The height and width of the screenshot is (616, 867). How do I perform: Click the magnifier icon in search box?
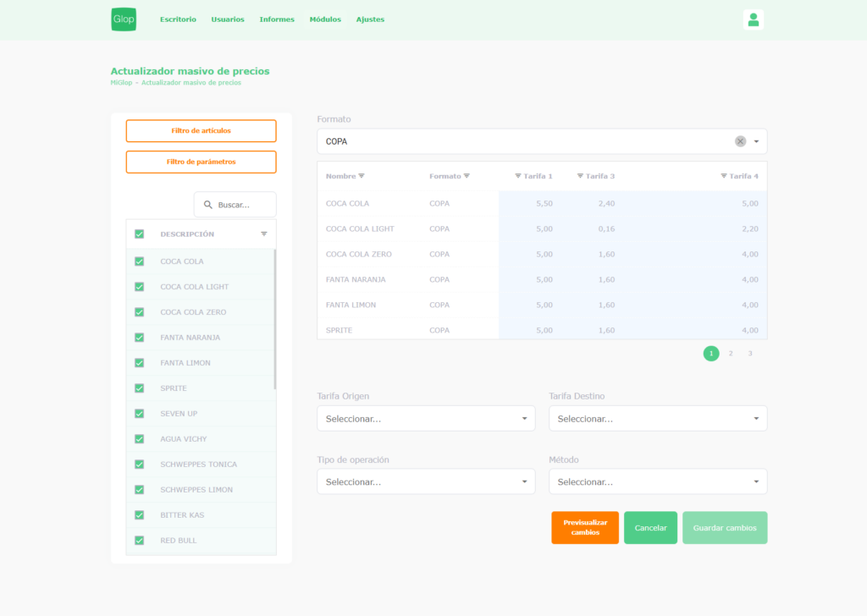(x=208, y=205)
